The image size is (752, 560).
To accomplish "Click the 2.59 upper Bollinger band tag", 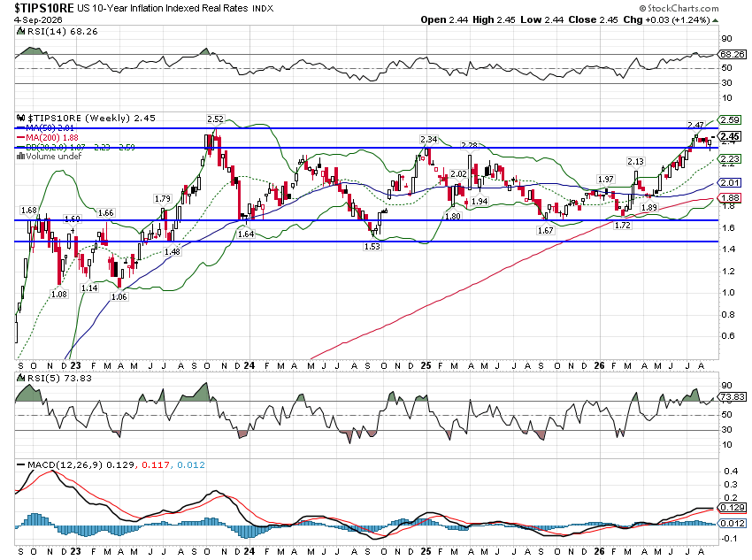I will pos(730,119).
